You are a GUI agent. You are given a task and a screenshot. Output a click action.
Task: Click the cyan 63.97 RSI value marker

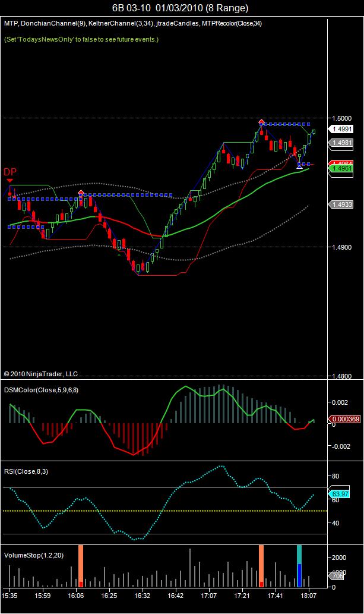[340, 494]
